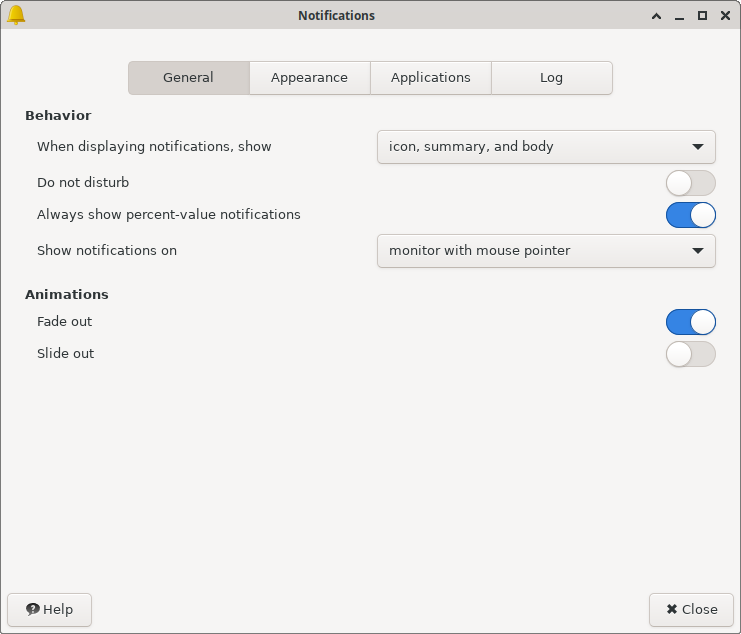Click the Behavior section heading

coord(58,116)
